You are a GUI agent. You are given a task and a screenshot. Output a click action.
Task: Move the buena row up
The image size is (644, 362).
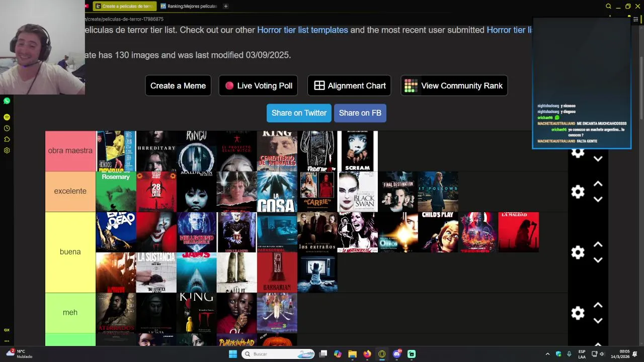pyautogui.click(x=598, y=245)
